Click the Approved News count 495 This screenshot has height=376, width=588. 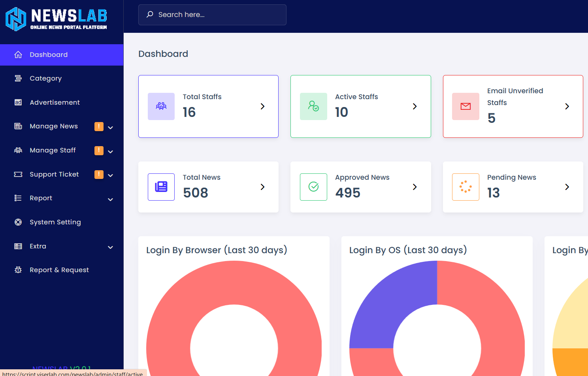(348, 193)
